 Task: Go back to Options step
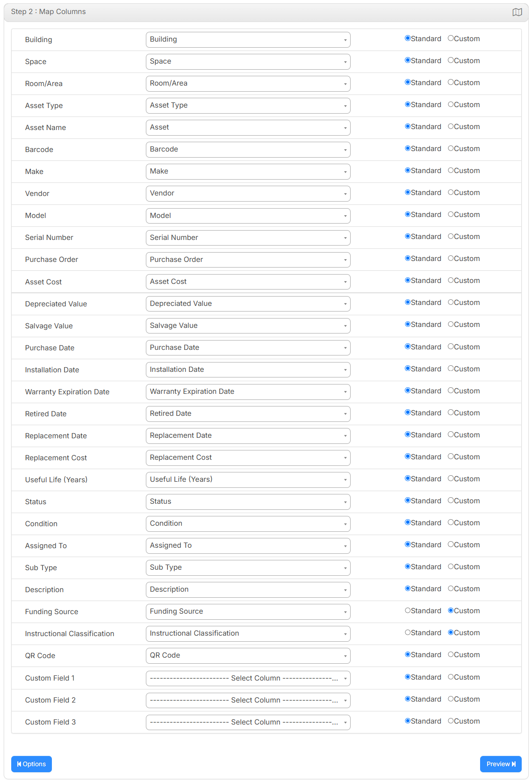click(x=31, y=764)
